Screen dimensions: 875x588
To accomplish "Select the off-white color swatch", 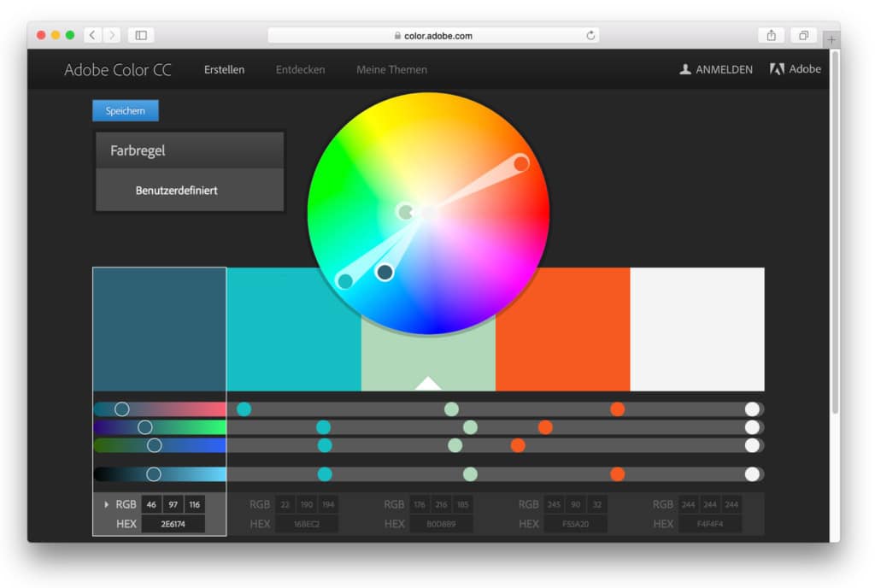I will pyautogui.click(x=697, y=329).
